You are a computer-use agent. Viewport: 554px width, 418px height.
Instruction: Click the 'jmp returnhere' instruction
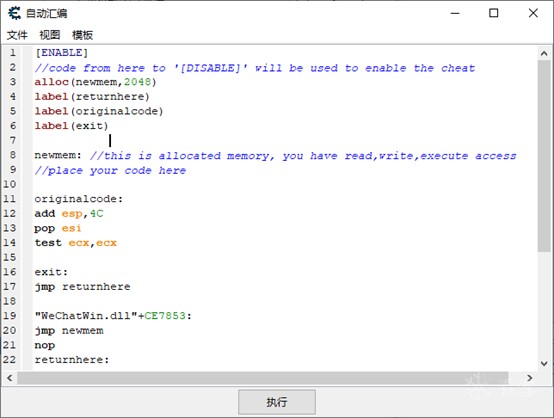(x=82, y=287)
